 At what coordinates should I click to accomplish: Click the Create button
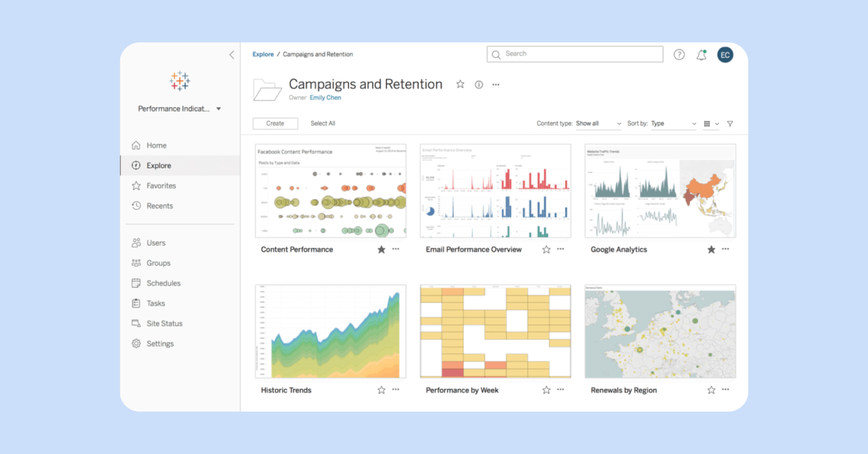pos(275,123)
